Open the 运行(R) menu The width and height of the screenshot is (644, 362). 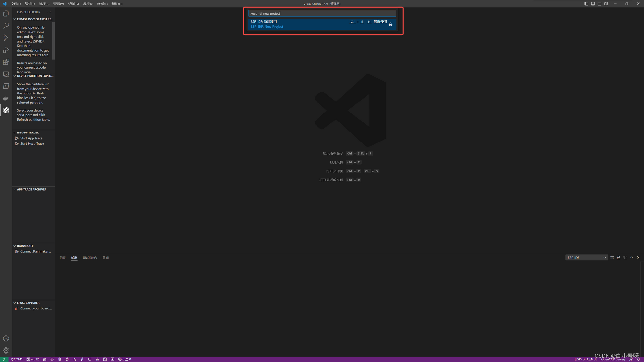pyautogui.click(x=88, y=4)
